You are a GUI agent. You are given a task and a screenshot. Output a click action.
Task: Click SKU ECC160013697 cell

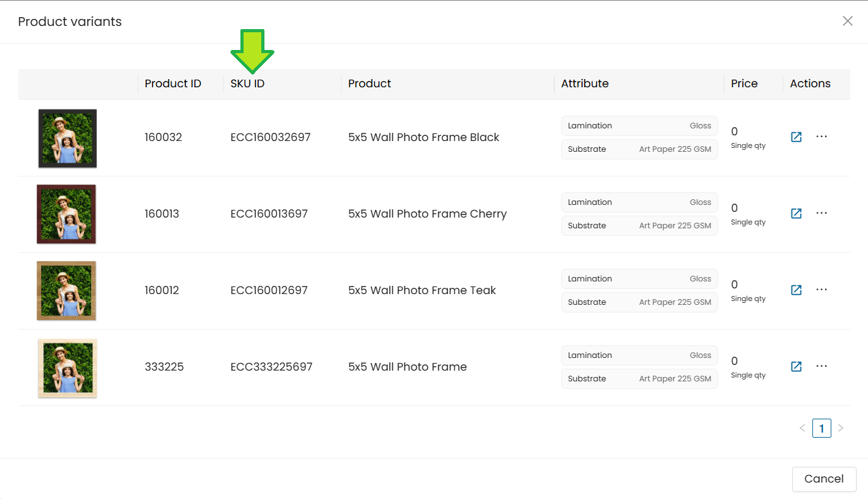point(269,214)
